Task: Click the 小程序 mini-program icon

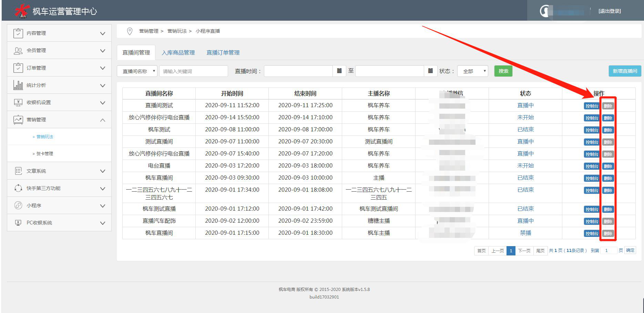Action: (x=18, y=205)
